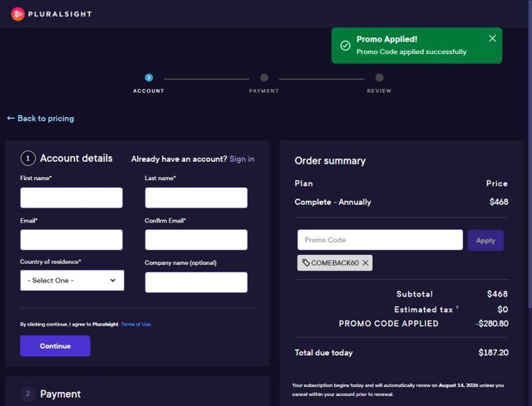Remove the COMEBACK60 promo code

click(x=366, y=263)
